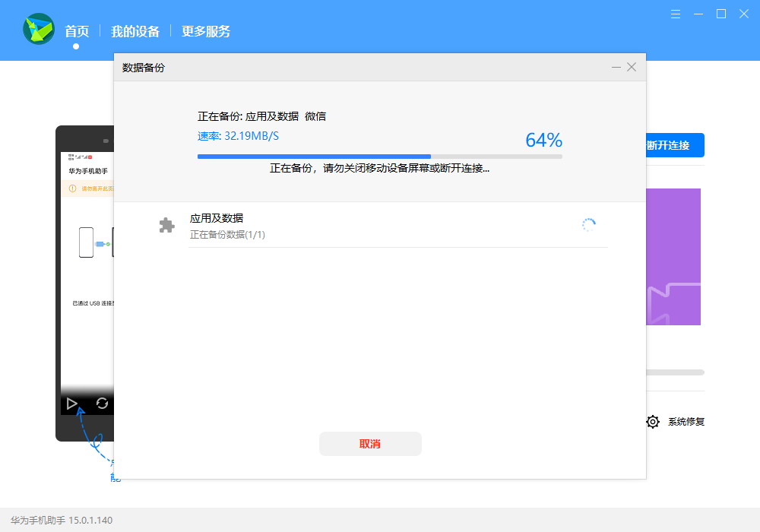Click the 速率: 32.19MB/S text
Screen dimensions: 760x532
238,136
